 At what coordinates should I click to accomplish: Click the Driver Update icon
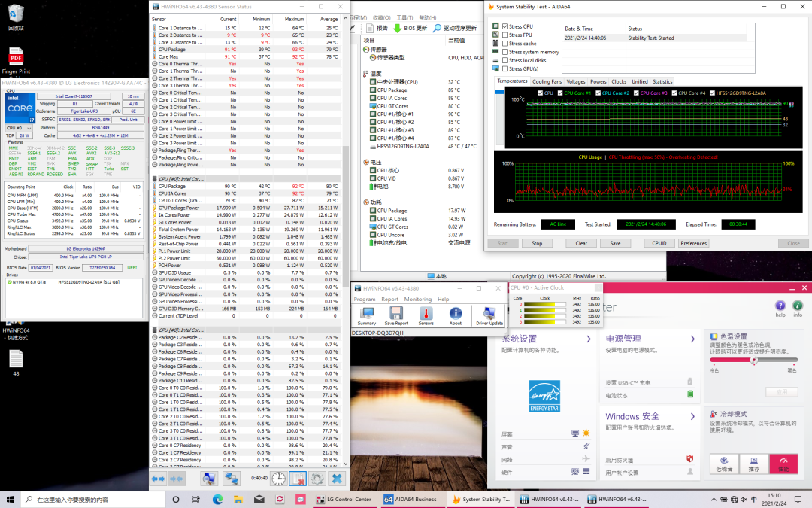click(489, 315)
